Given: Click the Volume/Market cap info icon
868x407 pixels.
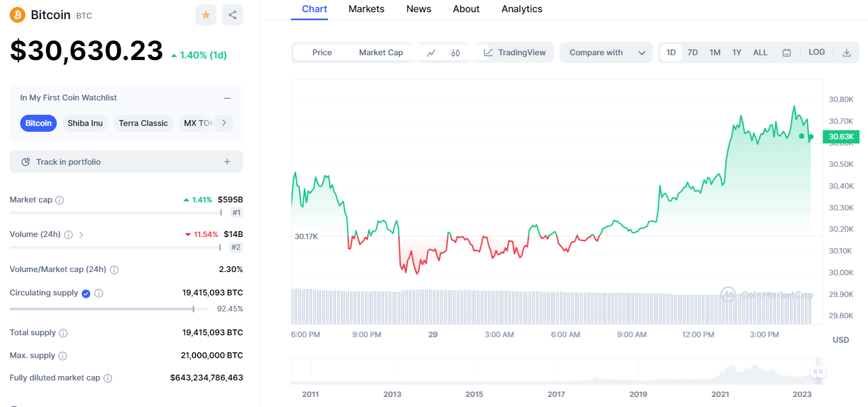Looking at the screenshot, I should point(114,270).
